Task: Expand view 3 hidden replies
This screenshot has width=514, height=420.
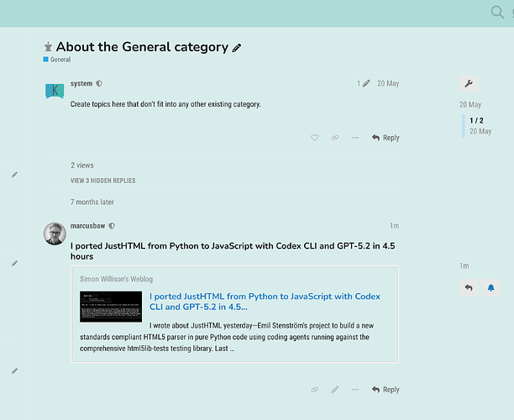Action: [103, 181]
